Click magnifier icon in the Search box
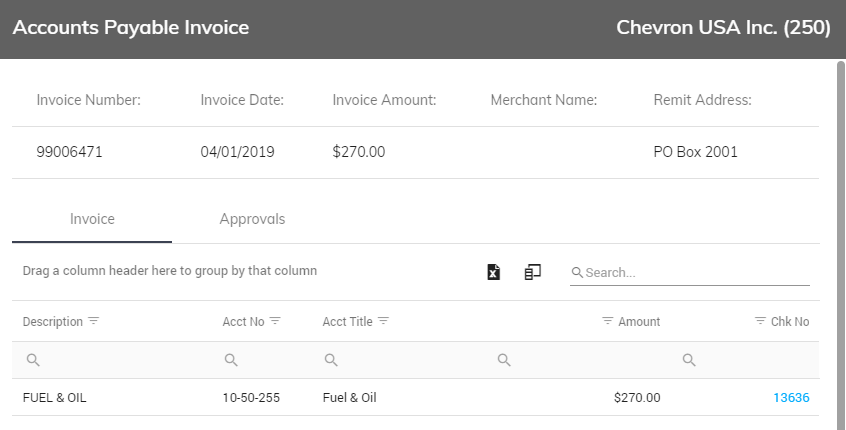 pyautogui.click(x=577, y=272)
